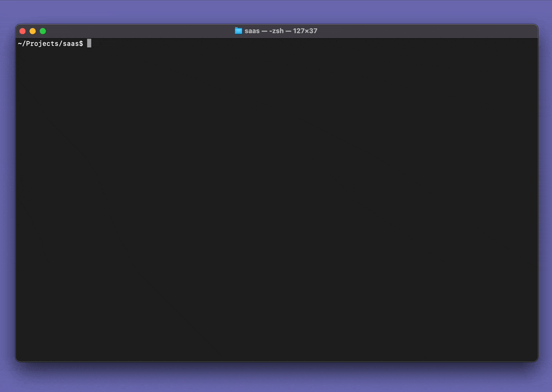Viewport: 552px width, 392px height.
Task: Click the '~/Projects/saas$' prompt text
Action: (x=51, y=43)
